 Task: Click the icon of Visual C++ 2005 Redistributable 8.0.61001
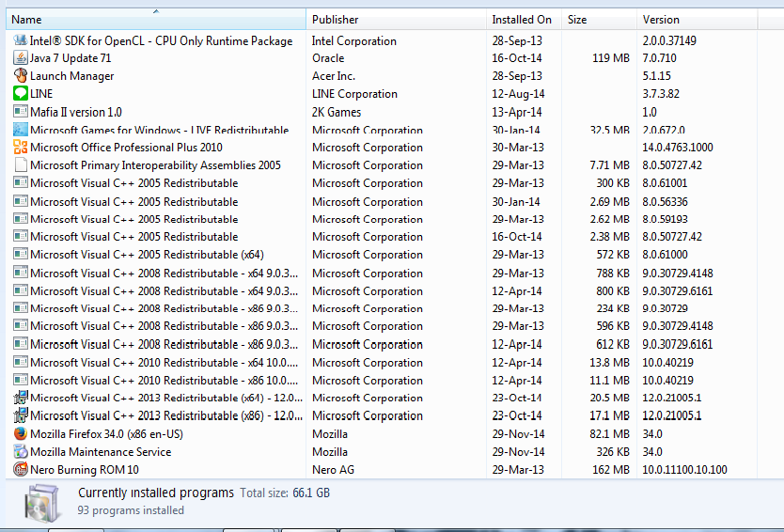click(x=20, y=183)
